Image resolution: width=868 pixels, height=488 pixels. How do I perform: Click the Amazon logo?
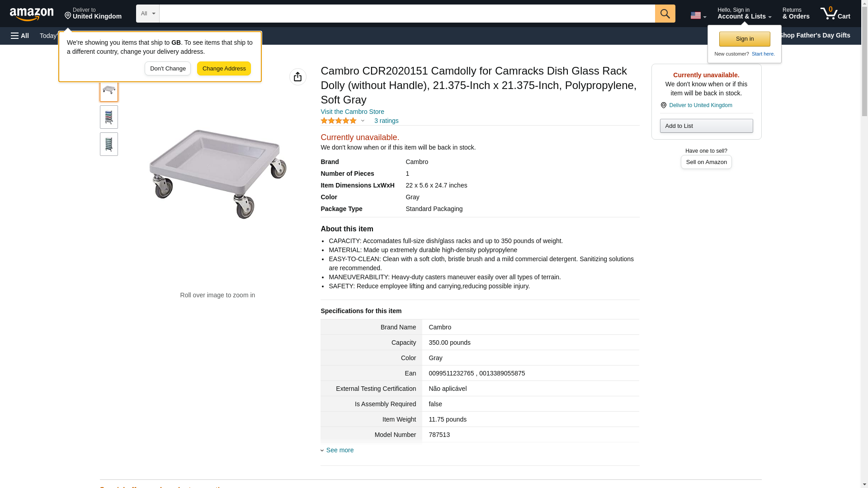point(32,14)
